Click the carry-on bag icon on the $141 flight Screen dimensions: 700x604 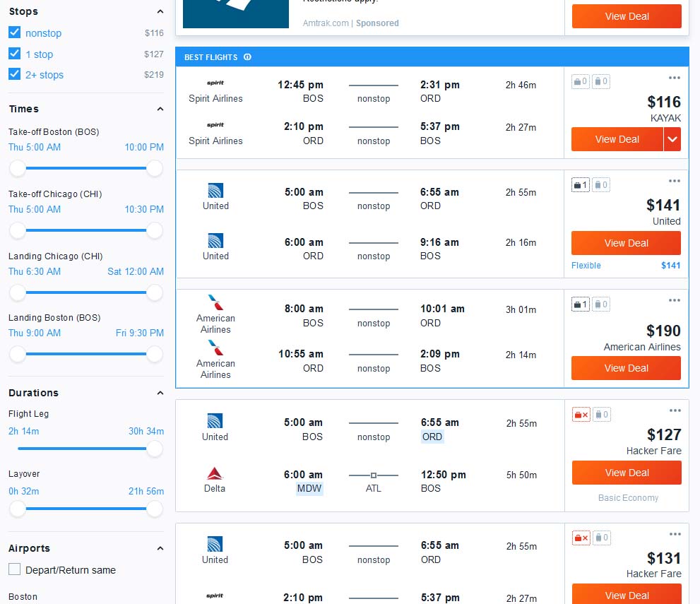click(579, 184)
